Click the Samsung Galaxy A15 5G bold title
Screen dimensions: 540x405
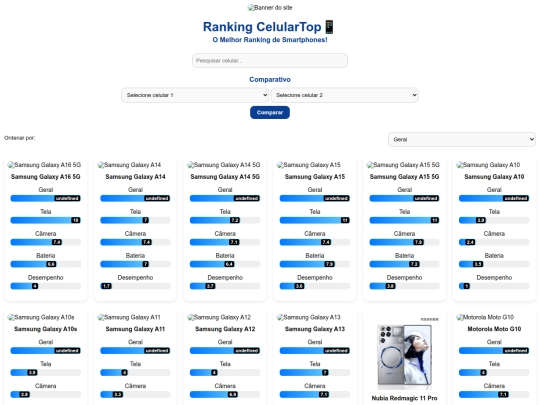coord(404,177)
